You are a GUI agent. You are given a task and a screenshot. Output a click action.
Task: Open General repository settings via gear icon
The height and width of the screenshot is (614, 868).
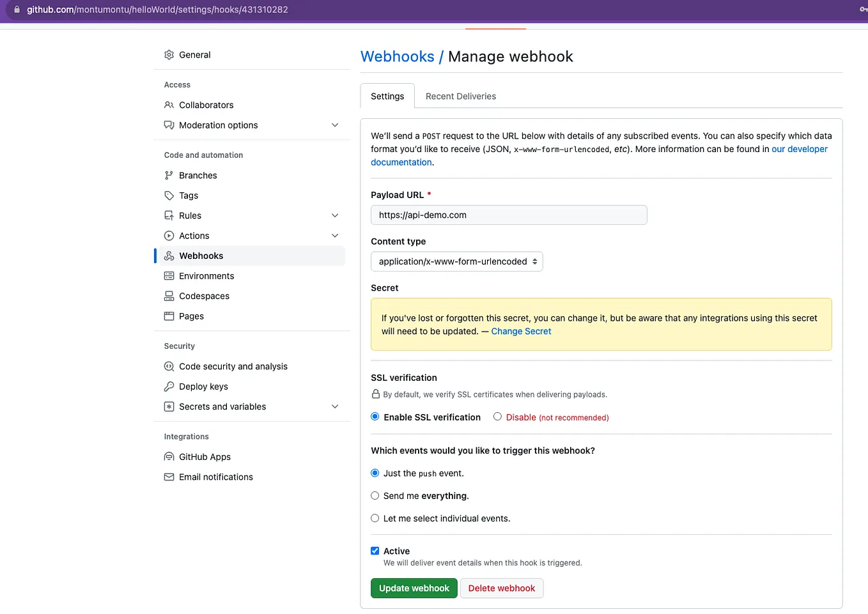pos(168,55)
